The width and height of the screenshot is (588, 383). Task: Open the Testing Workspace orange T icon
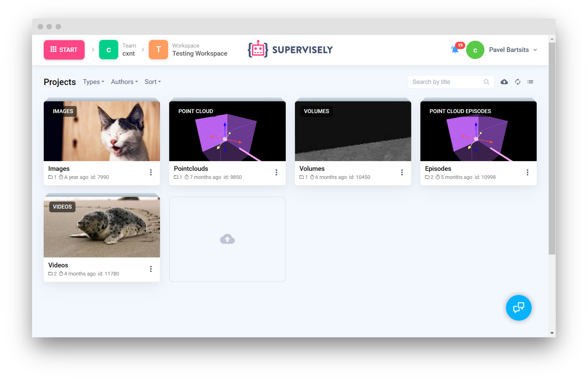tap(158, 50)
